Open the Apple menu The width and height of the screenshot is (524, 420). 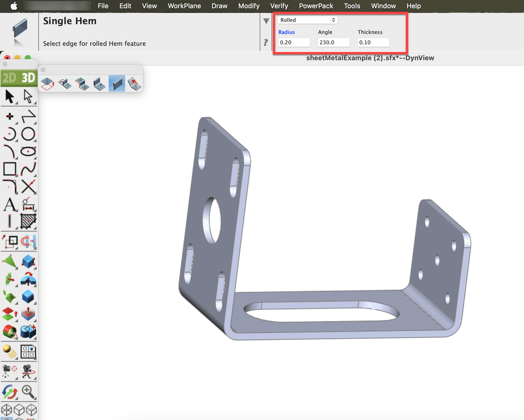point(14,6)
